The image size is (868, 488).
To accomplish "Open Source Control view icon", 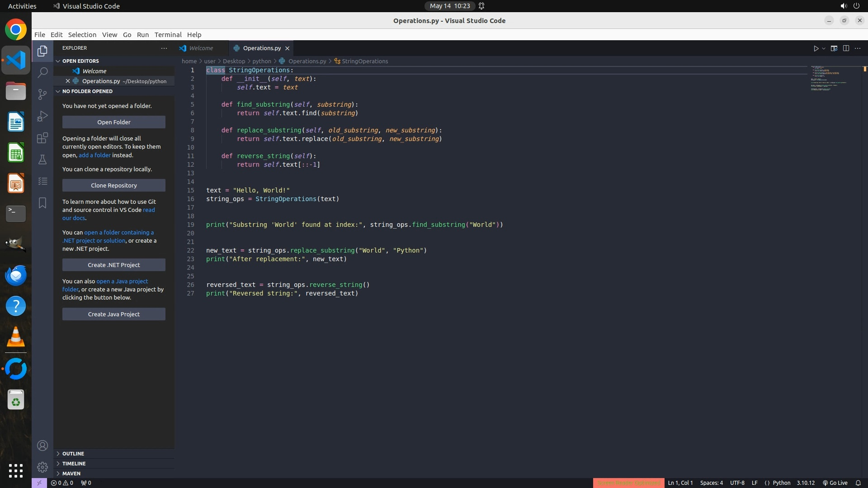I will [x=42, y=94].
